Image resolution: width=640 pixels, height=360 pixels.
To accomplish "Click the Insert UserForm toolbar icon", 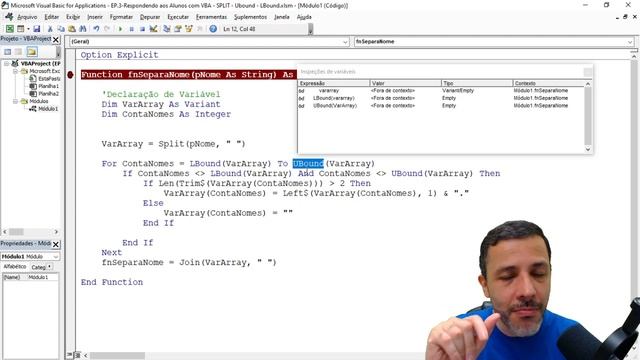I will [20, 29].
